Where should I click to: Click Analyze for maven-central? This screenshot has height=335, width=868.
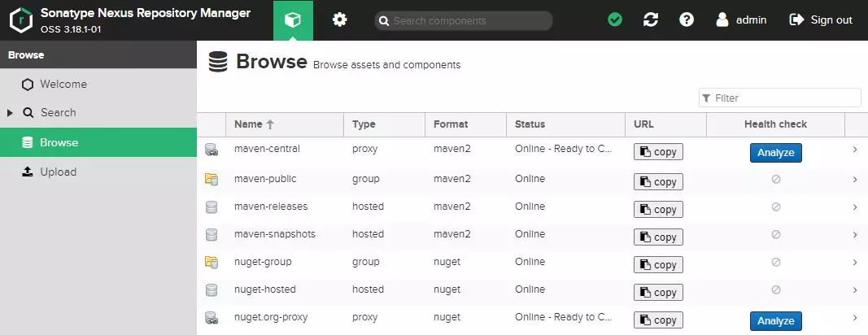(x=775, y=152)
